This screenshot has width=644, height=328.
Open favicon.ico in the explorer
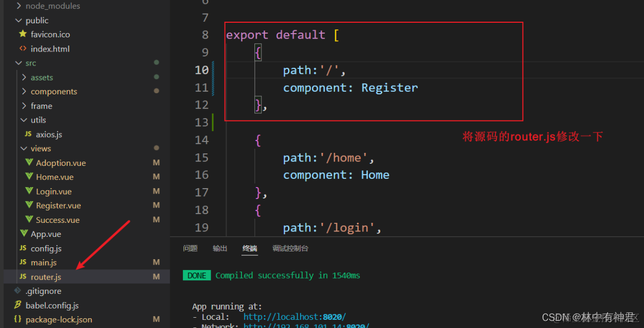click(x=50, y=35)
